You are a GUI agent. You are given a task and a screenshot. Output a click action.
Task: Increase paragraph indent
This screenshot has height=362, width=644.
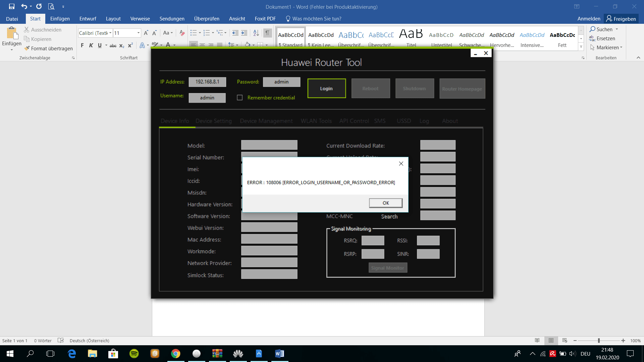pyautogui.click(x=244, y=33)
